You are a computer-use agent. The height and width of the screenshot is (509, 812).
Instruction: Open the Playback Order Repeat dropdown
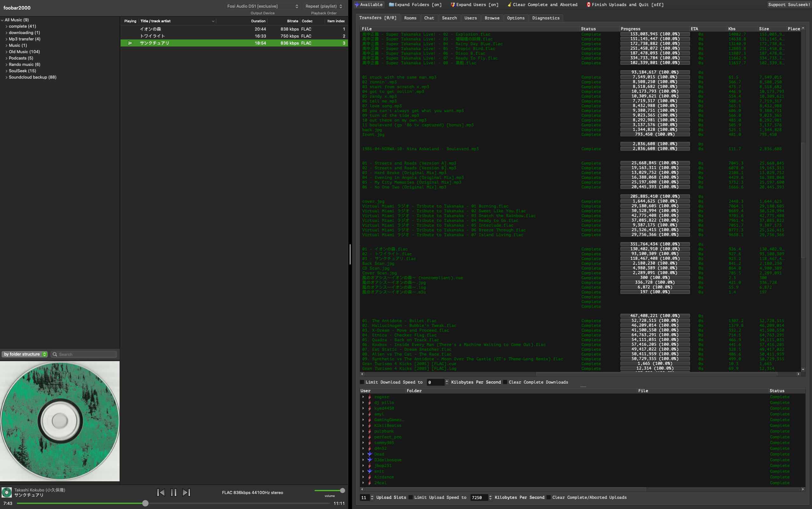[x=323, y=6]
